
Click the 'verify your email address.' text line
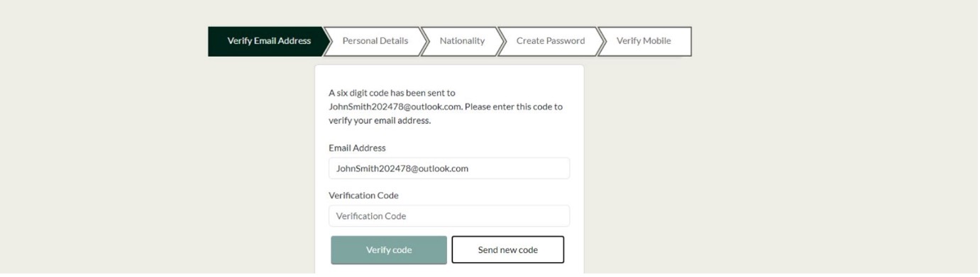click(380, 121)
